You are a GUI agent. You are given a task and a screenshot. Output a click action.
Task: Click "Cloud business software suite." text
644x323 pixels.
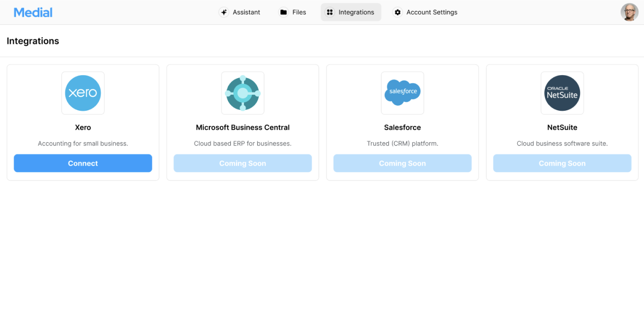point(562,144)
